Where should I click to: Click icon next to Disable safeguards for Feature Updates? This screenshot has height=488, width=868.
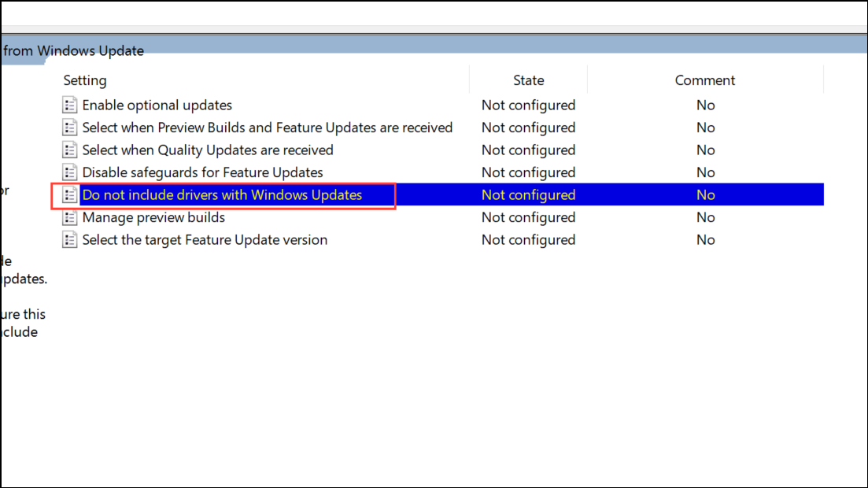[70, 172]
